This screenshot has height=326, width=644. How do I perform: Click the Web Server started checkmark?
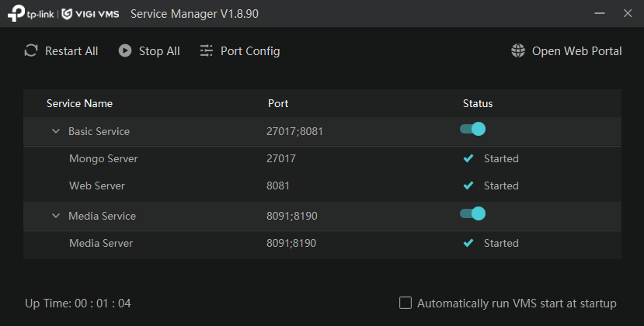pos(468,186)
